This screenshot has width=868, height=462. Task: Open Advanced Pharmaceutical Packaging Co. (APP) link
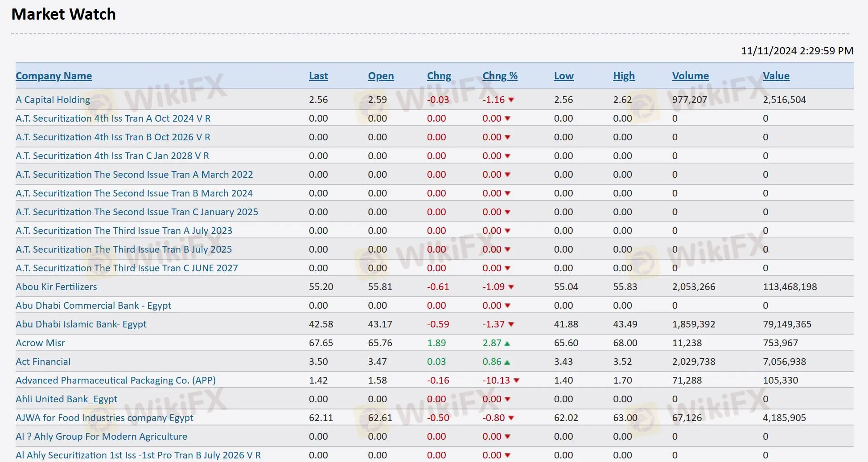coord(115,380)
